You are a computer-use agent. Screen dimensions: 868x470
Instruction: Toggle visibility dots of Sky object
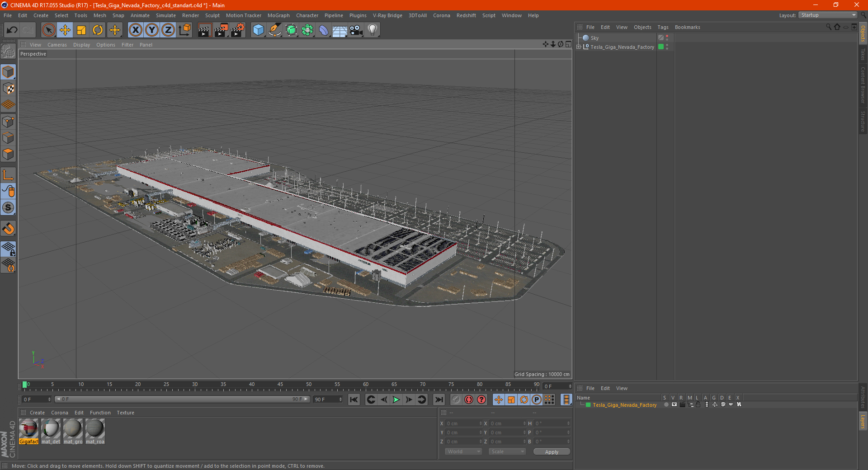[x=667, y=38]
